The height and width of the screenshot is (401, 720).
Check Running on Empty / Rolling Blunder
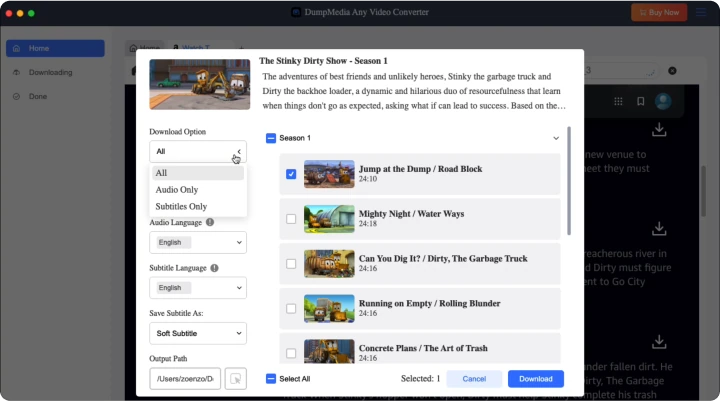pos(291,308)
